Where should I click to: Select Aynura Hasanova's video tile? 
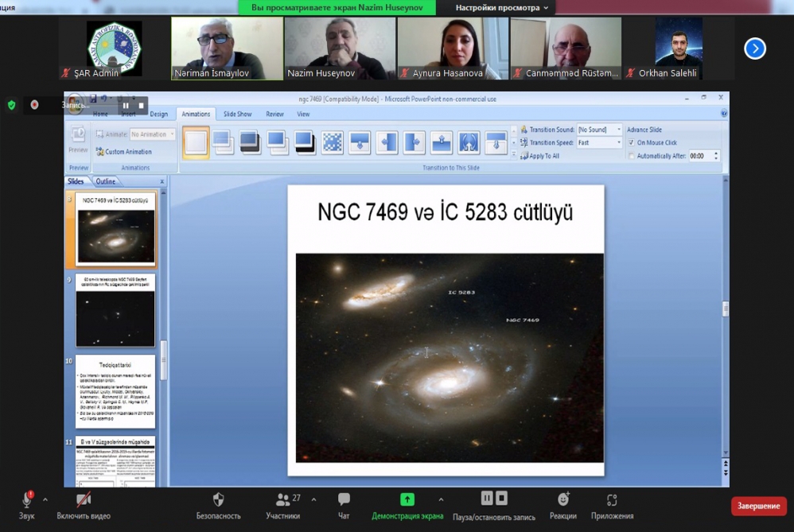[453, 49]
